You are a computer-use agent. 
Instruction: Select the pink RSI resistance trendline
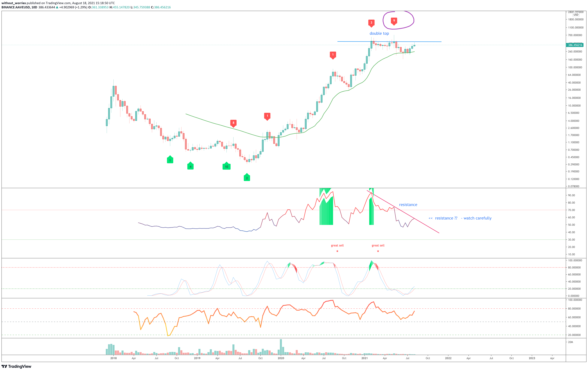click(403, 212)
